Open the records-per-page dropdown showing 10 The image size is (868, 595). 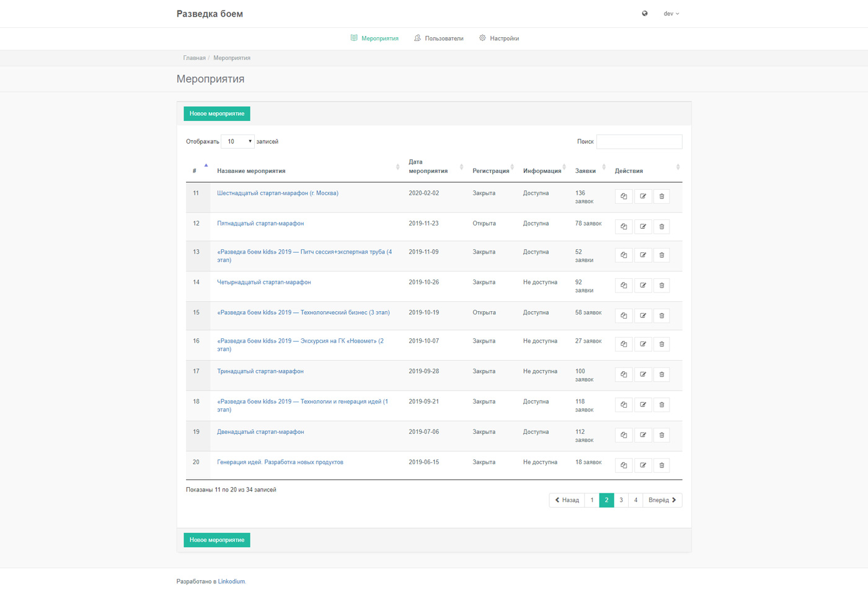point(237,142)
